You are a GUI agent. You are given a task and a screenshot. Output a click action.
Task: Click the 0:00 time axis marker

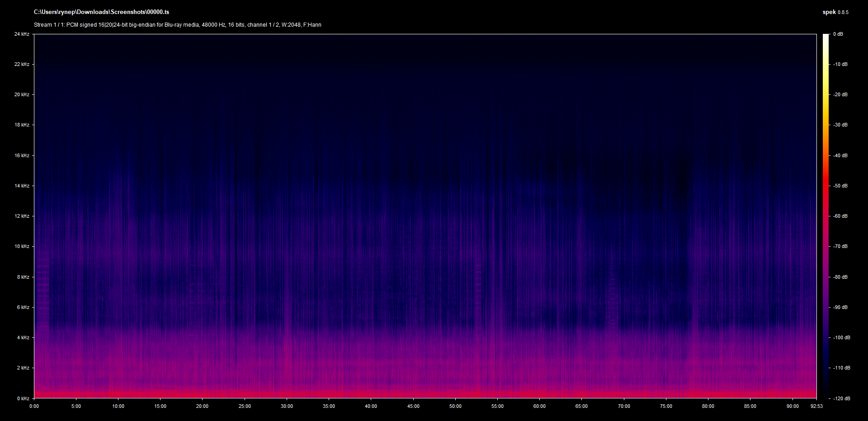[34, 406]
